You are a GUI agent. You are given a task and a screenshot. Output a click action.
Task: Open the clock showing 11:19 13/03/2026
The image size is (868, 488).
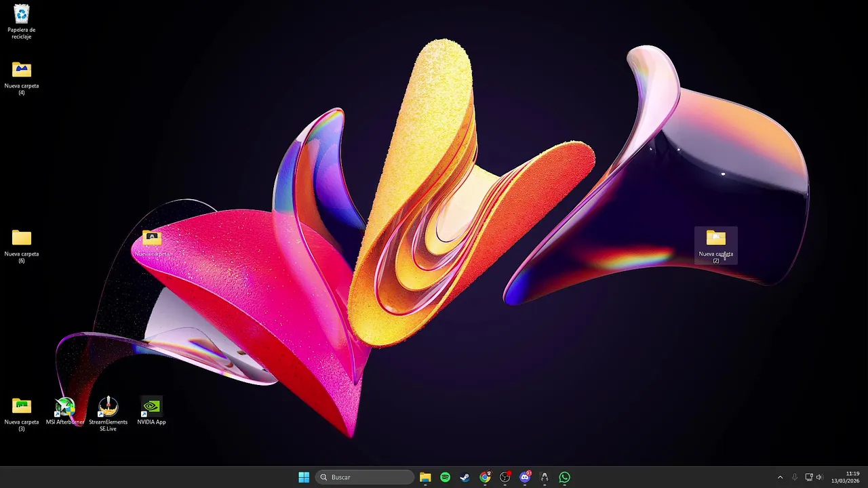846,477
